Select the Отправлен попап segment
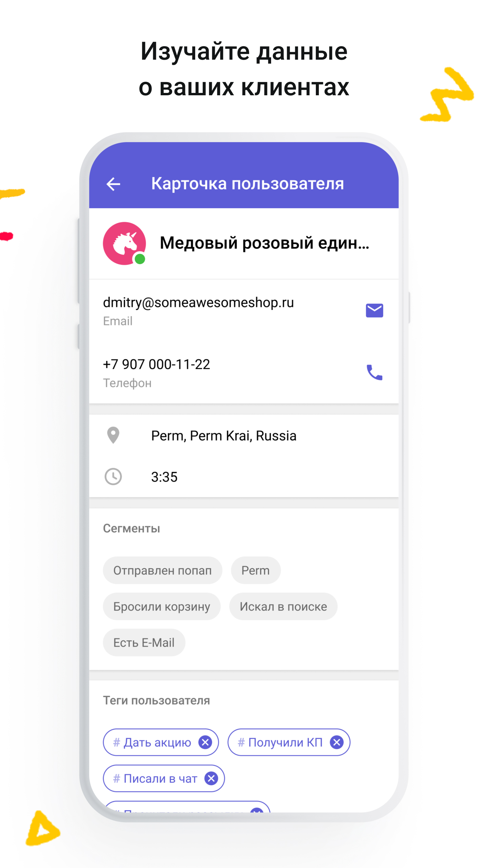Screen dimensions: 488x868 click(163, 570)
